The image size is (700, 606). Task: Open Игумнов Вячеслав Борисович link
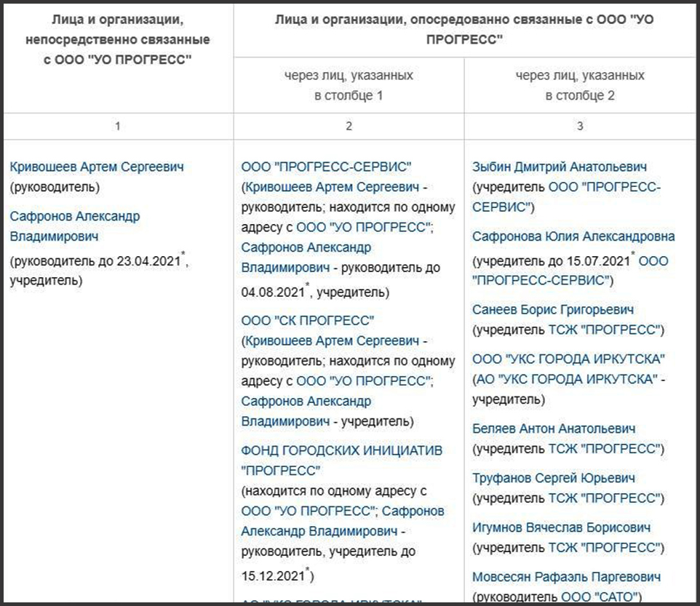coord(561,528)
